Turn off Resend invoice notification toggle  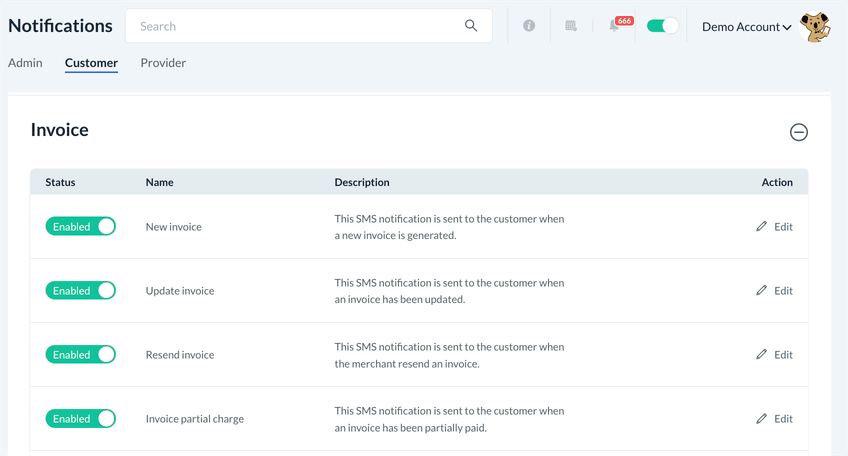tap(81, 355)
